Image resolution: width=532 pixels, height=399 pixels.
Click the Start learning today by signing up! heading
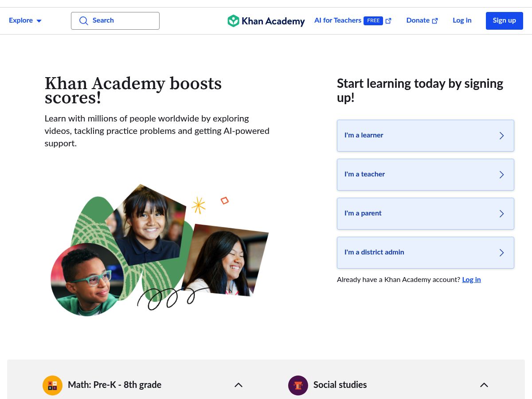click(420, 90)
